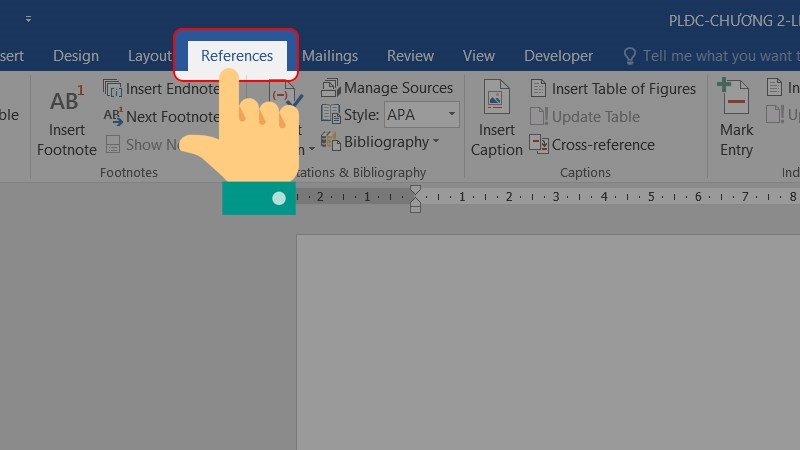Image resolution: width=800 pixels, height=450 pixels.
Task: Click the Insert Footnote icon
Action: 66,103
